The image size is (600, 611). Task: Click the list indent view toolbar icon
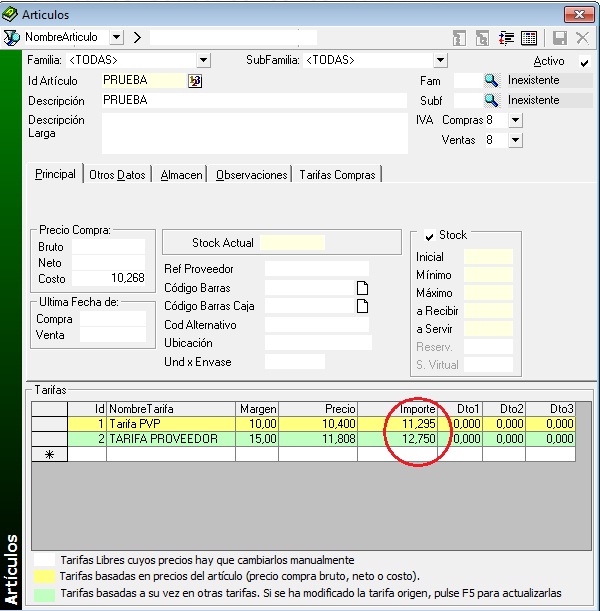[x=506, y=38]
